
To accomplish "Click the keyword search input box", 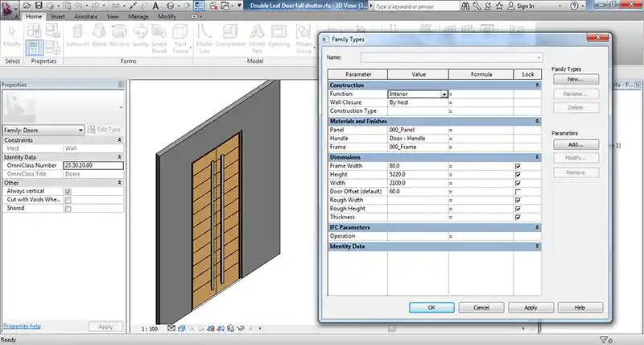I will coord(415,6).
